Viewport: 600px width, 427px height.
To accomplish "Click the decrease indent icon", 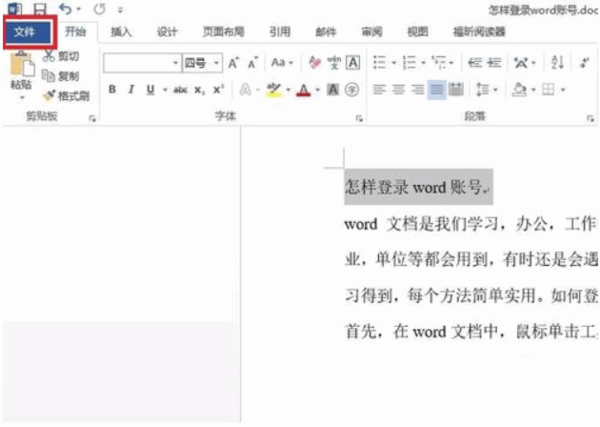I will pyautogui.click(x=474, y=62).
